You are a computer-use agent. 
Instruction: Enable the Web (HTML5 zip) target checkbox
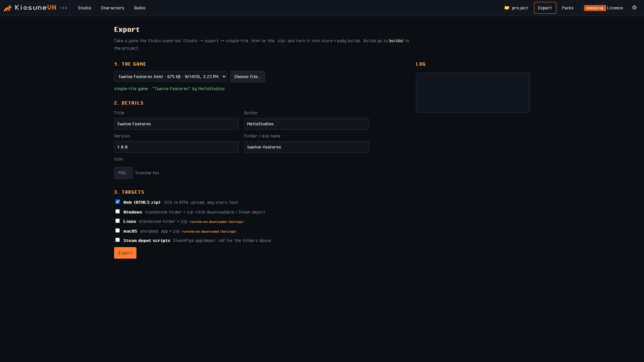click(117, 202)
